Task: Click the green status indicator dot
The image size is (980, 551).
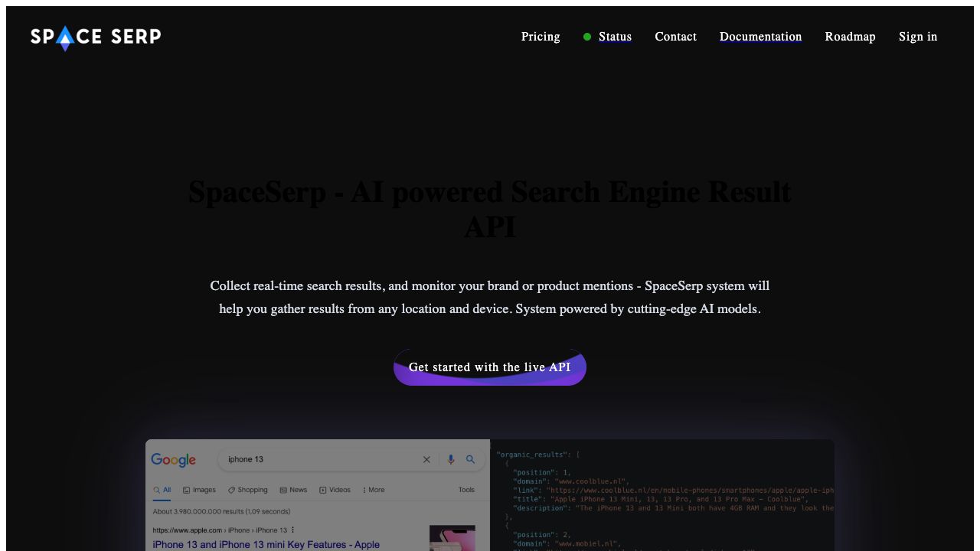Action: tap(587, 37)
